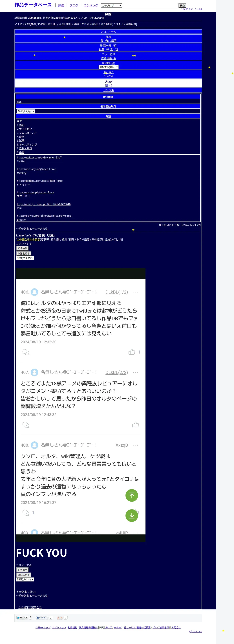Viewport: 234px width, 644px height.
Task: Select the 怪我・病気 category
Action: [x=26, y=148]
